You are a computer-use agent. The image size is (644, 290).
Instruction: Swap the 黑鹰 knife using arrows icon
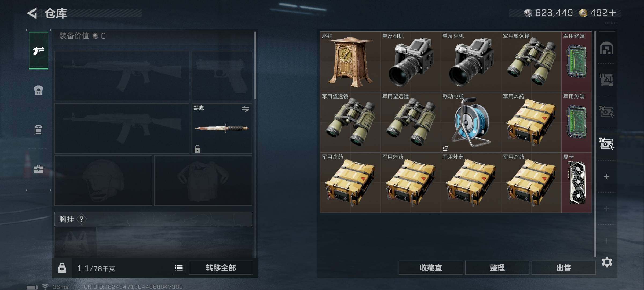[x=245, y=109]
